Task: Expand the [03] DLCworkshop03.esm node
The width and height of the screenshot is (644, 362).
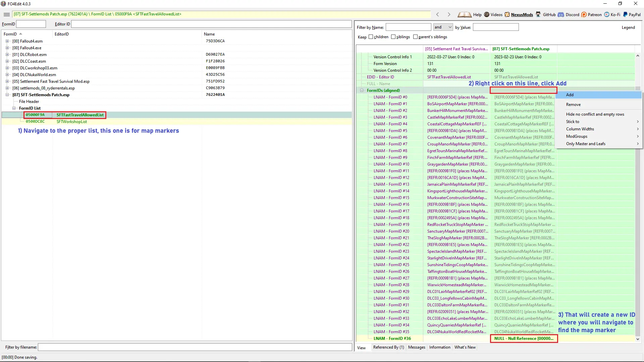Action: coord(7,68)
